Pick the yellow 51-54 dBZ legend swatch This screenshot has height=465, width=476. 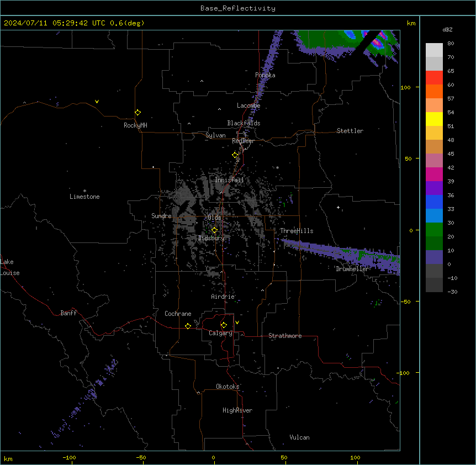434,119
